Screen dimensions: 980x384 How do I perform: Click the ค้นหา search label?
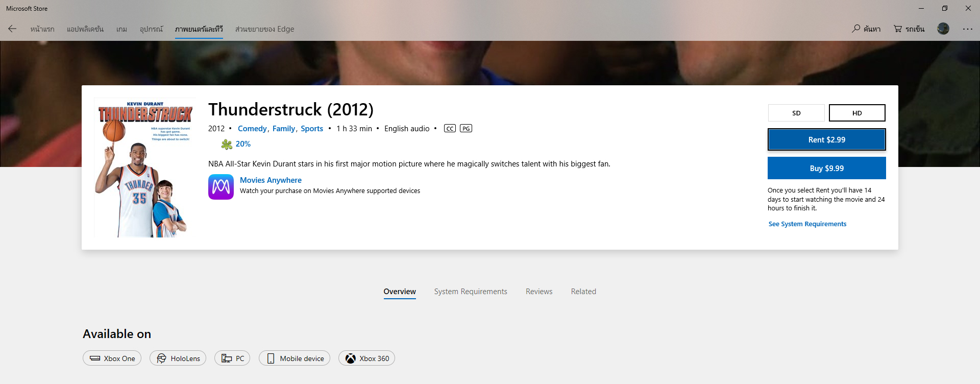[872, 29]
